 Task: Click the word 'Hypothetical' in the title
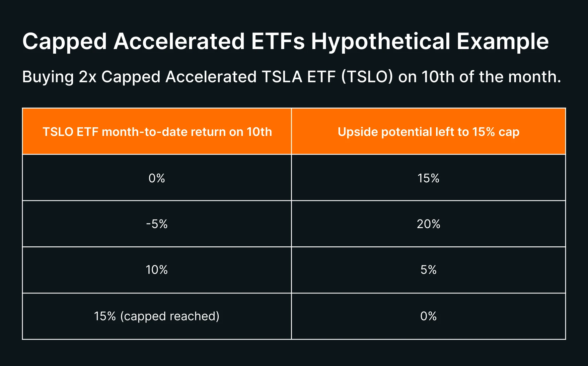tap(380, 41)
